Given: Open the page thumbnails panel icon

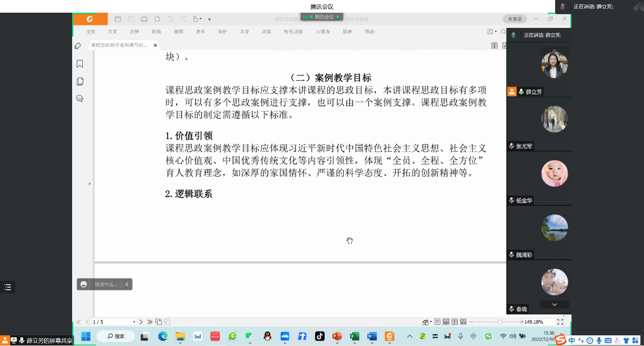Looking at the screenshot, I should (80, 81).
